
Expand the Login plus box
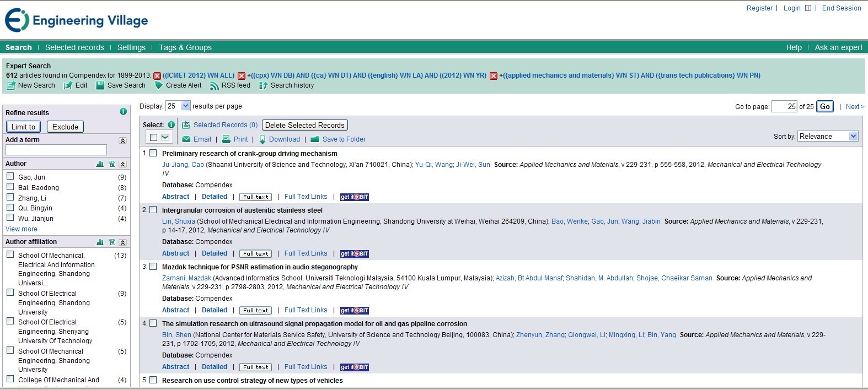[x=808, y=8]
